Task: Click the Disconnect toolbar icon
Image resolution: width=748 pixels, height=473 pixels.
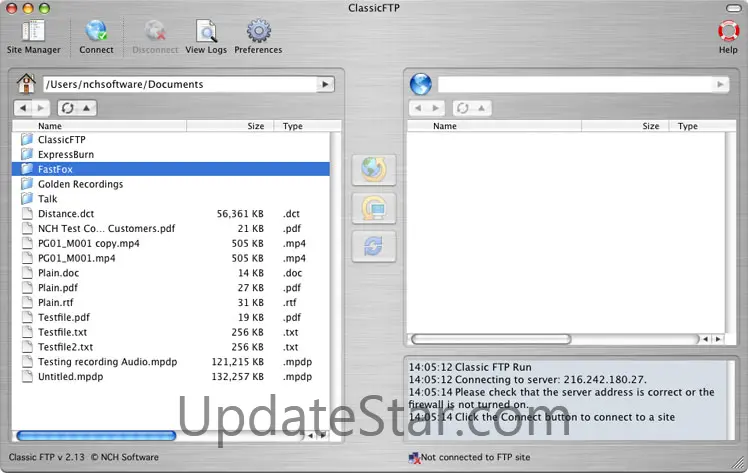Action: tap(155, 37)
